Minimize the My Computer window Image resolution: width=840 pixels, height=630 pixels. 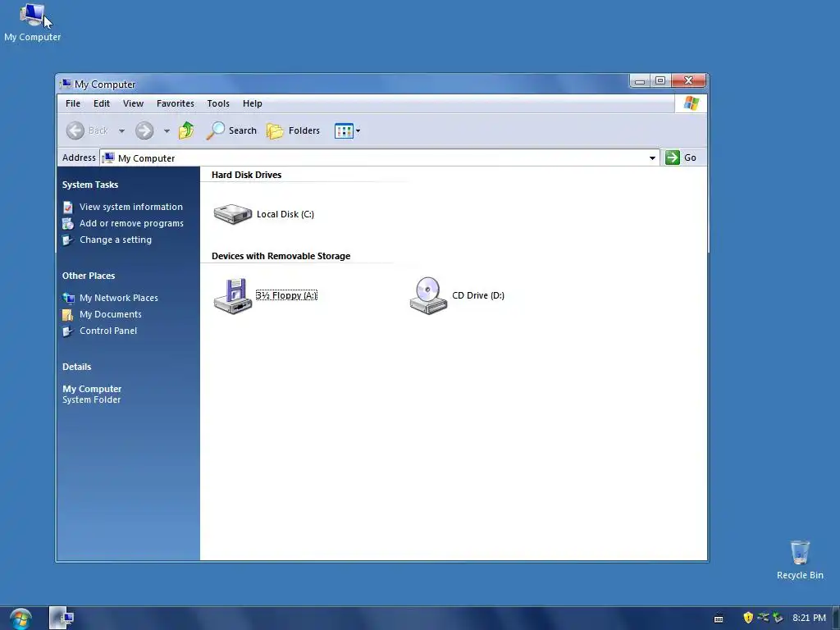click(x=640, y=81)
